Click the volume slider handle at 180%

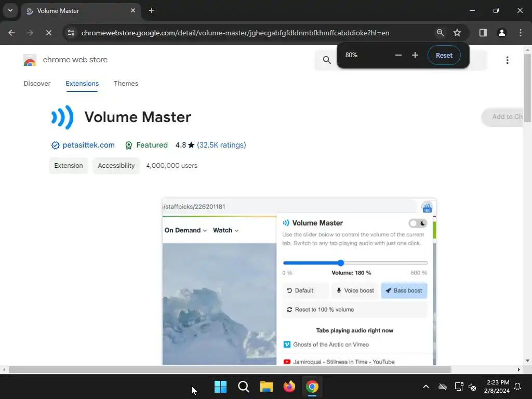(x=341, y=263)
